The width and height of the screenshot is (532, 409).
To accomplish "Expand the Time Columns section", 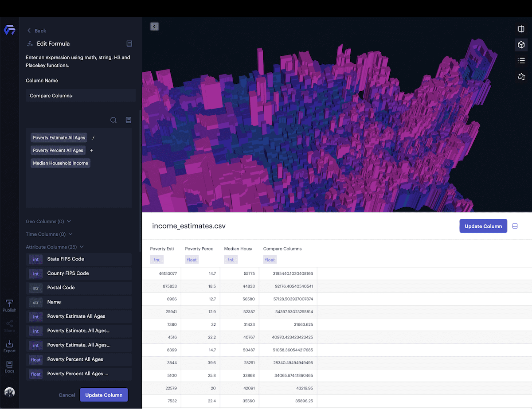I will coord(49,234).
